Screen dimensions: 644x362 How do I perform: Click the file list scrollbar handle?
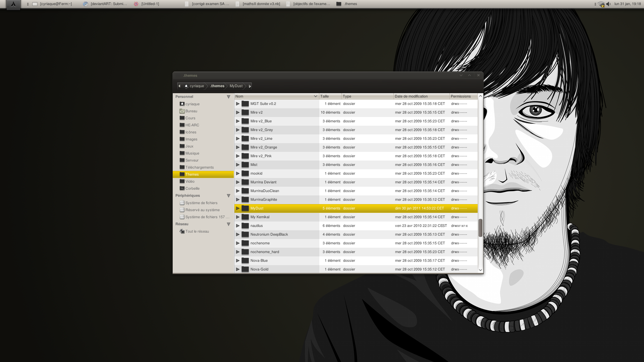pyautogui.click(x=480, y=228)
